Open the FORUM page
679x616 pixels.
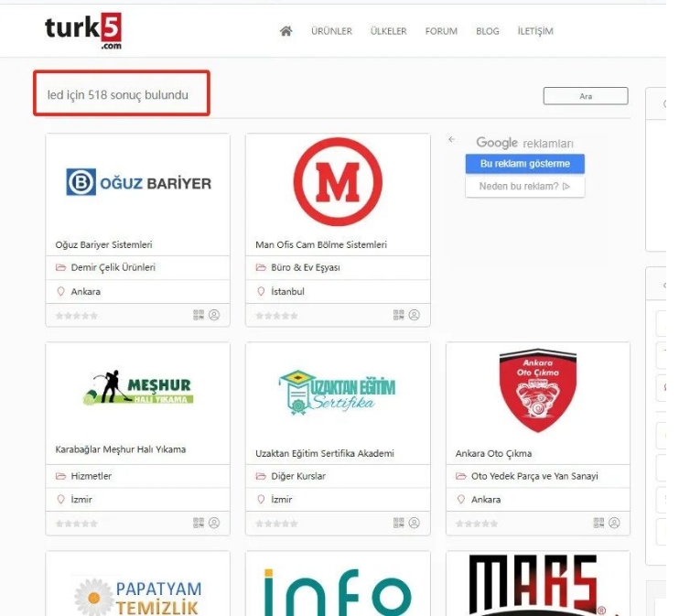[x=441, y=31]
